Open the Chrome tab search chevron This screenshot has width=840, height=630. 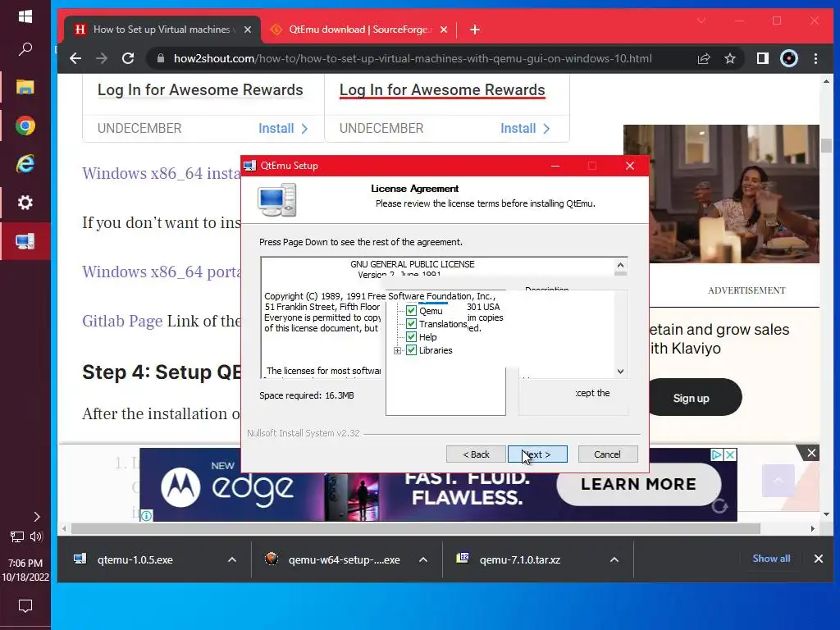[x=701, y=21]
